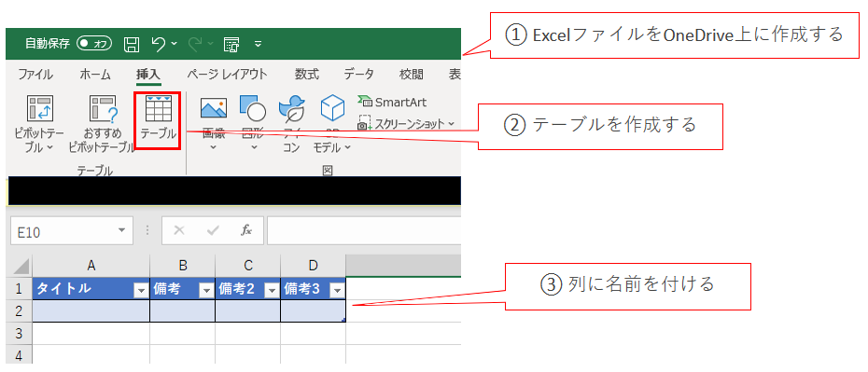Click empty table cell A2
Image resolution: width=868 pixels, height=372 pixels.
pyautogui.click(x=91, y=311)
